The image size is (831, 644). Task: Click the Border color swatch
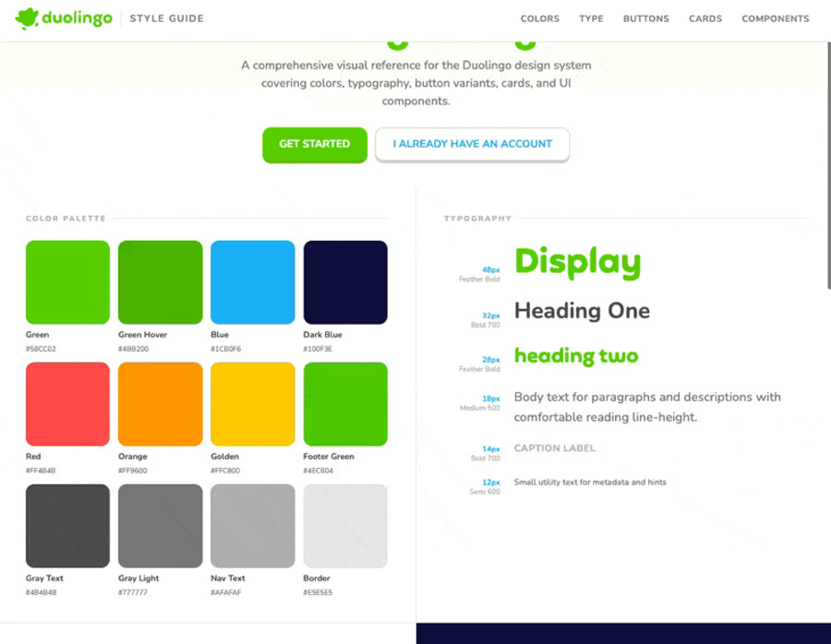[345, 526]
